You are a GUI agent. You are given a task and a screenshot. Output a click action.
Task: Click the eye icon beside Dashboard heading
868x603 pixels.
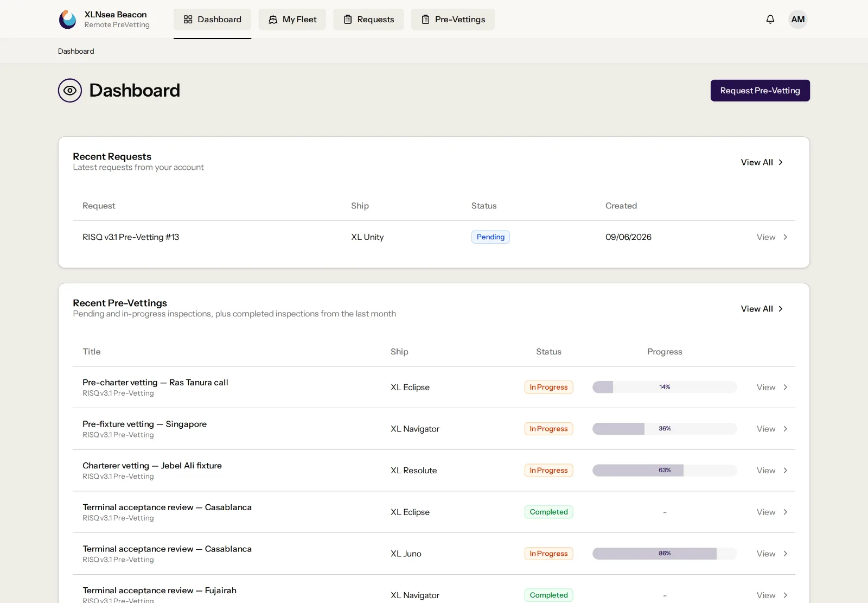click(70, 91)
